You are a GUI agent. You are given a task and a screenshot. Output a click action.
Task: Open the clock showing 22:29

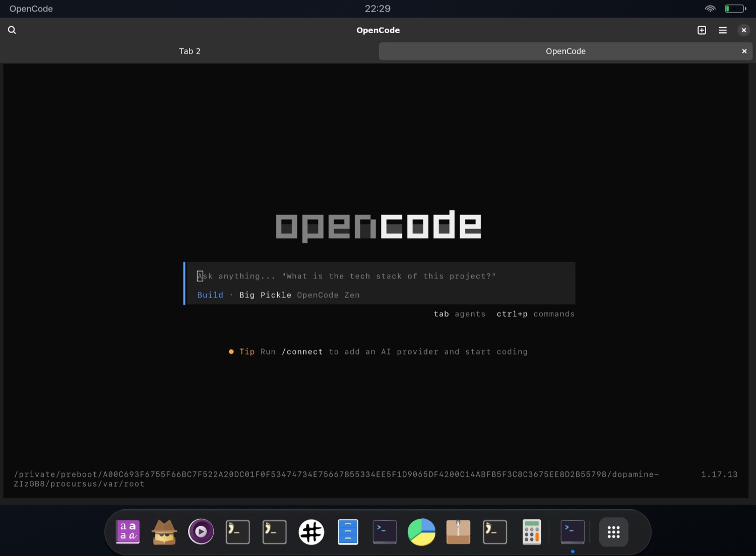(x=377, y=9)
